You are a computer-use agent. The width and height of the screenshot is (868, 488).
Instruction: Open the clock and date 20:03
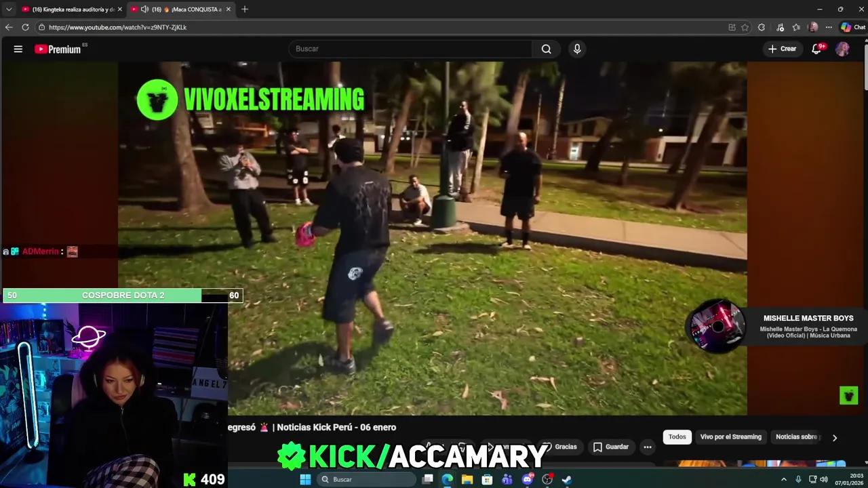(x=848, y=479)
